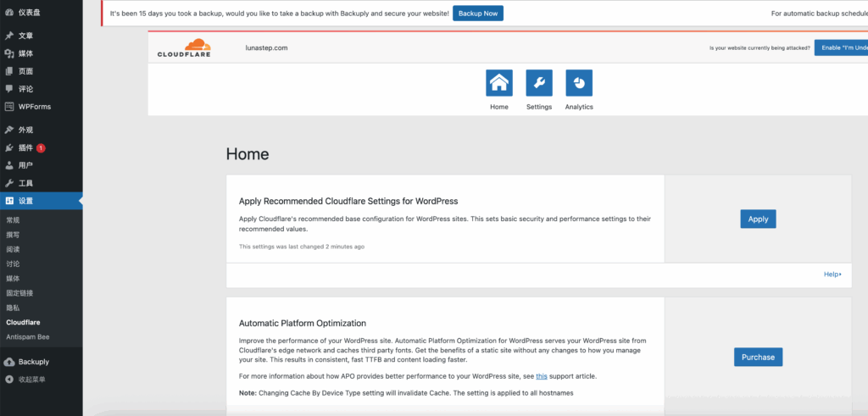Click the 收起菜单 collapse arrow icon
This screenshot has width=868, height=416.
(8, 380)
